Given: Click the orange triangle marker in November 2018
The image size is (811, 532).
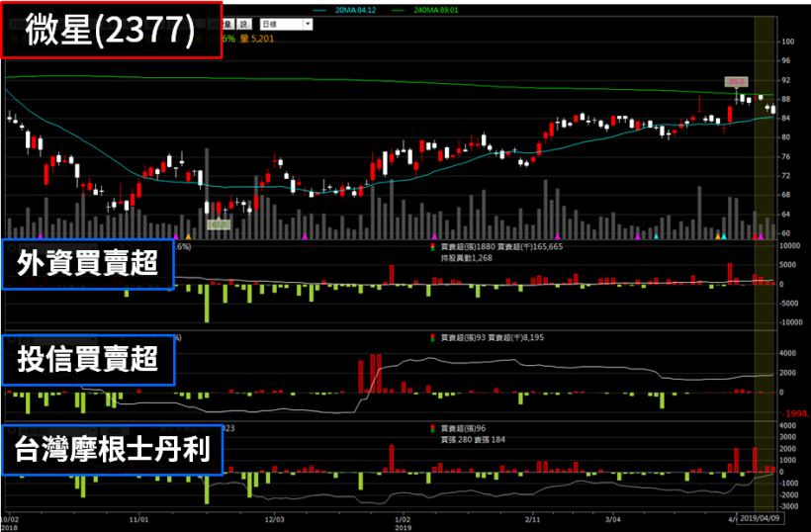Looking at the screenshot, I should (x=188, y=236).
